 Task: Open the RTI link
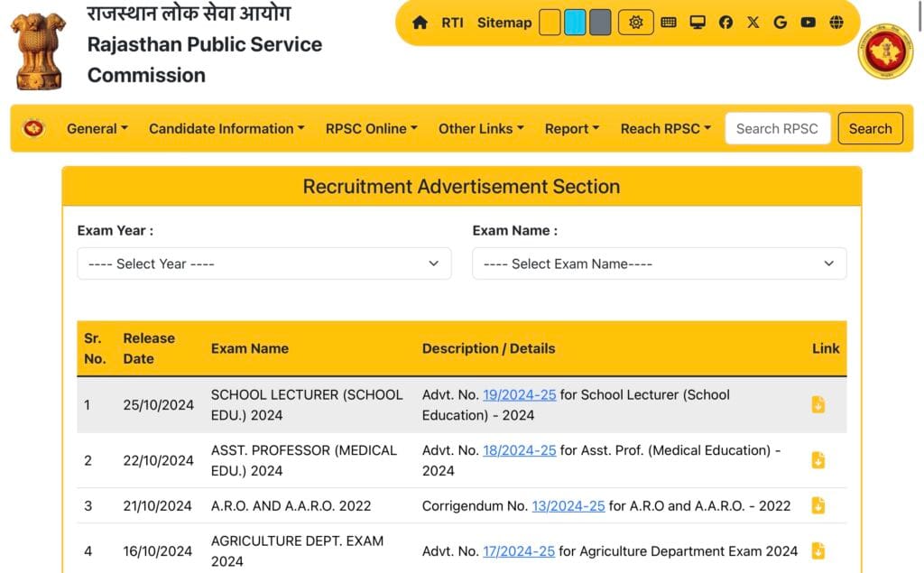pyautogui.click(x=453, y=23)
